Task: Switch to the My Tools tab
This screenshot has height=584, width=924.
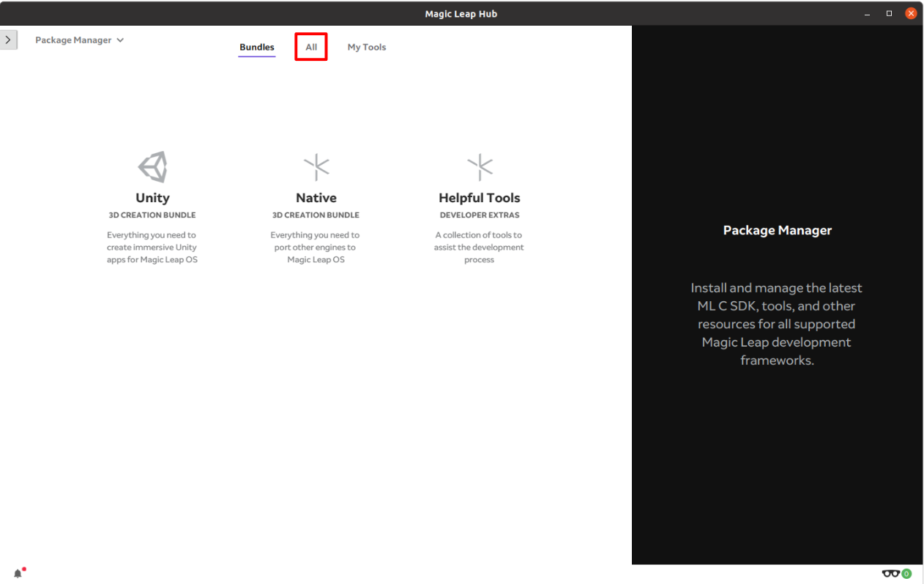Action: 367,46
